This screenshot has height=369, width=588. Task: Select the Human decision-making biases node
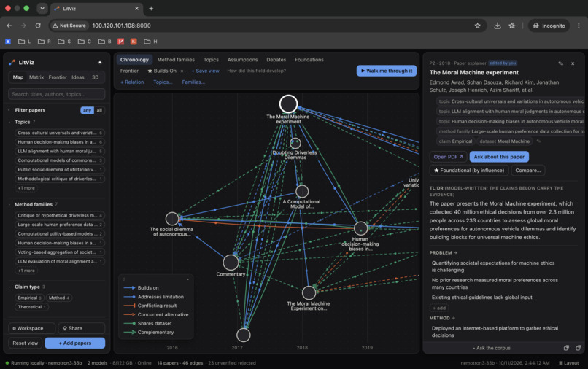[360, 228]
